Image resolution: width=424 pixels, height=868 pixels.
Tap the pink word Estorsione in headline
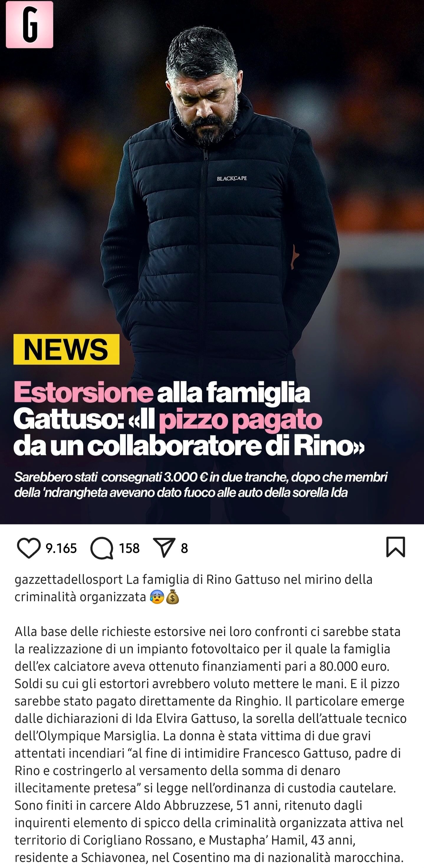pyautogui.click(x=84, y=392)
